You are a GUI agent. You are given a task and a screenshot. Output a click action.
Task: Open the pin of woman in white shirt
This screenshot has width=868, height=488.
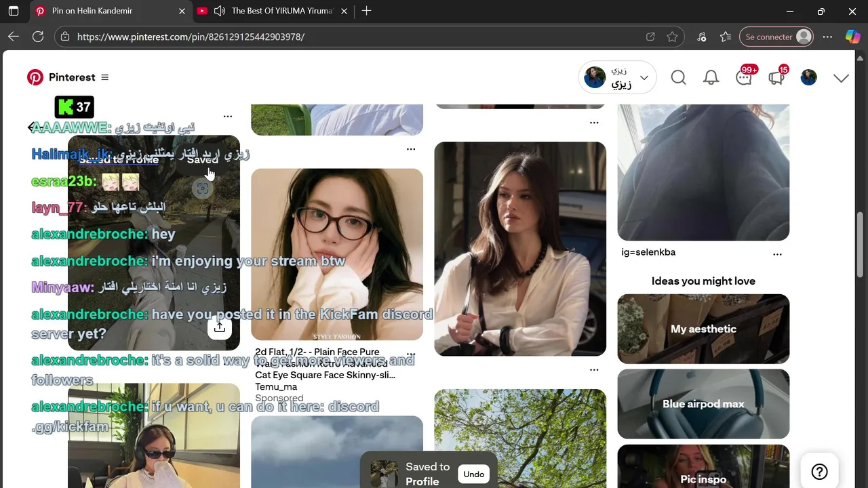(x=520, y=249)
